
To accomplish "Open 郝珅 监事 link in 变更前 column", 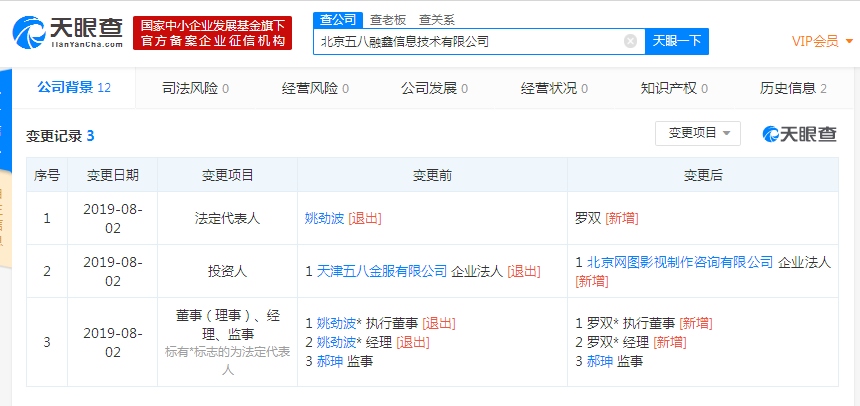I will click(330, 362).
